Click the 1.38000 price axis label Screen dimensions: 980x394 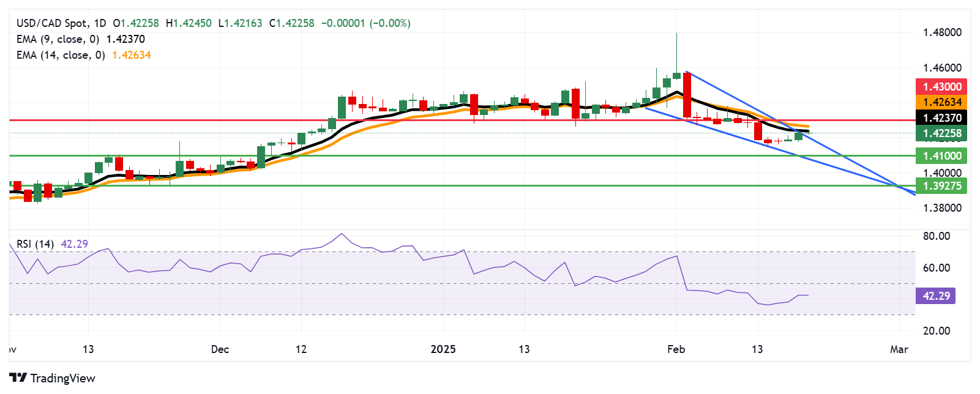[942, 208]
